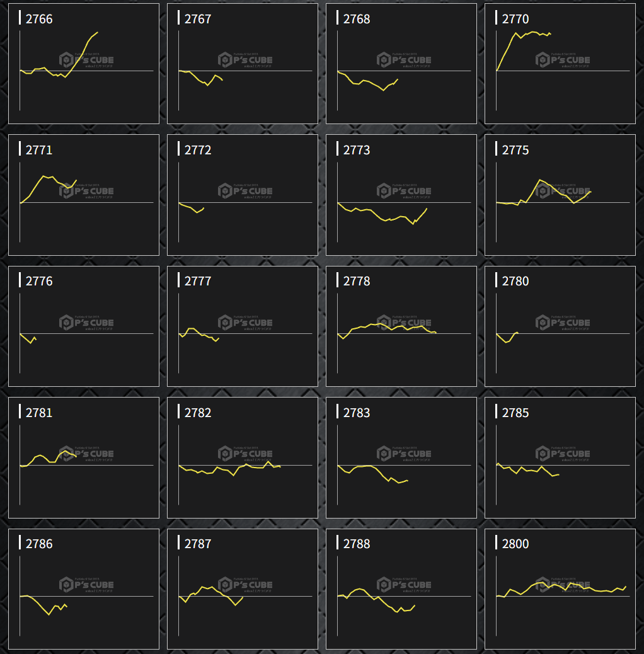The height and width of the screenshot is (654, 644).
Task: Pick the short graph card 2776
Action: click(84, 326)
